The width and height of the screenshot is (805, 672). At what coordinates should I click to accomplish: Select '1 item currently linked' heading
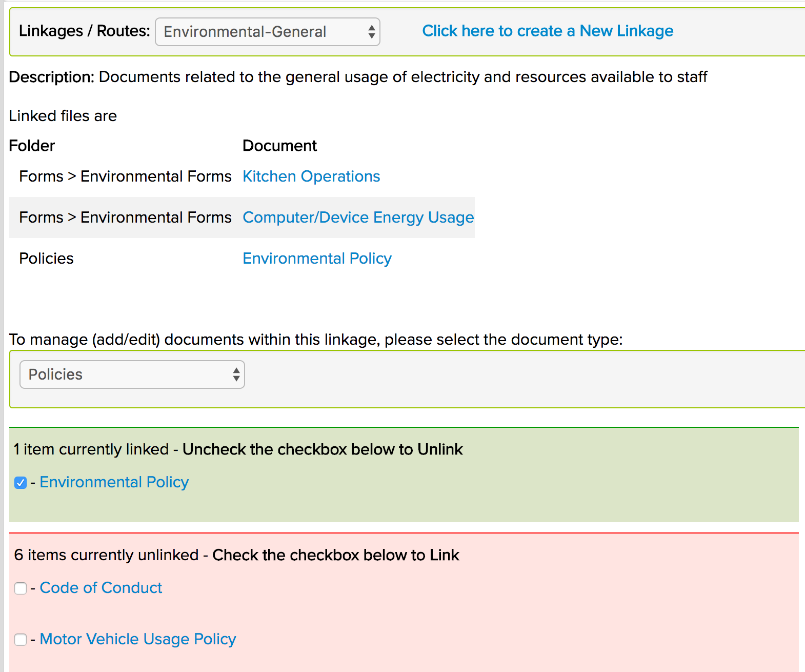point(238,449)
